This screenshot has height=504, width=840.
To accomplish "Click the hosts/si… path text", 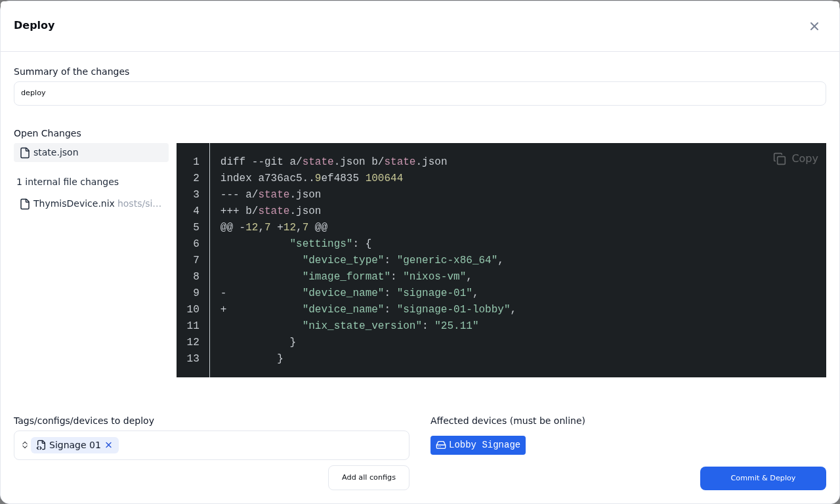I will point(139,203).
